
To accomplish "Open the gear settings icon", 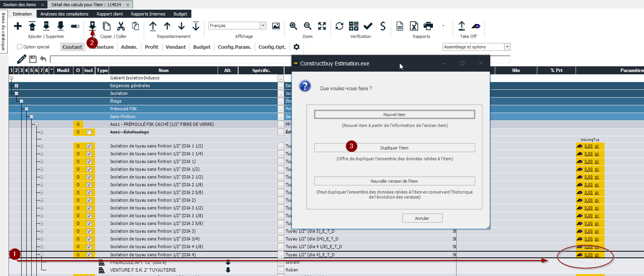I will coord(296,47).
